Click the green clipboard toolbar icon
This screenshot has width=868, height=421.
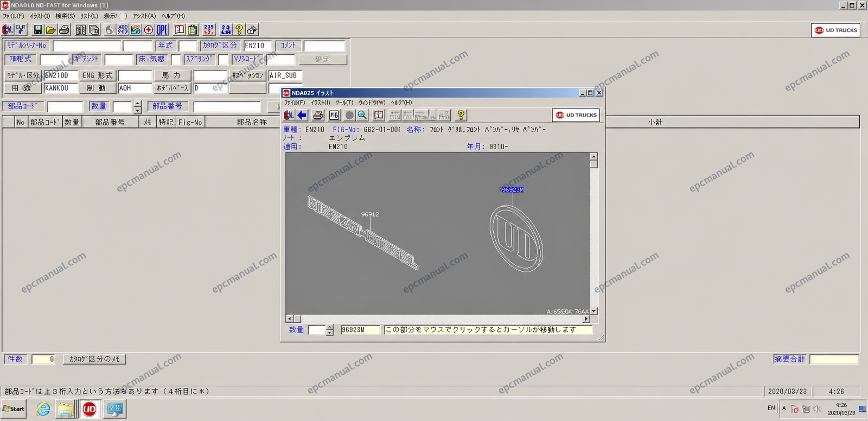(193, 30)
